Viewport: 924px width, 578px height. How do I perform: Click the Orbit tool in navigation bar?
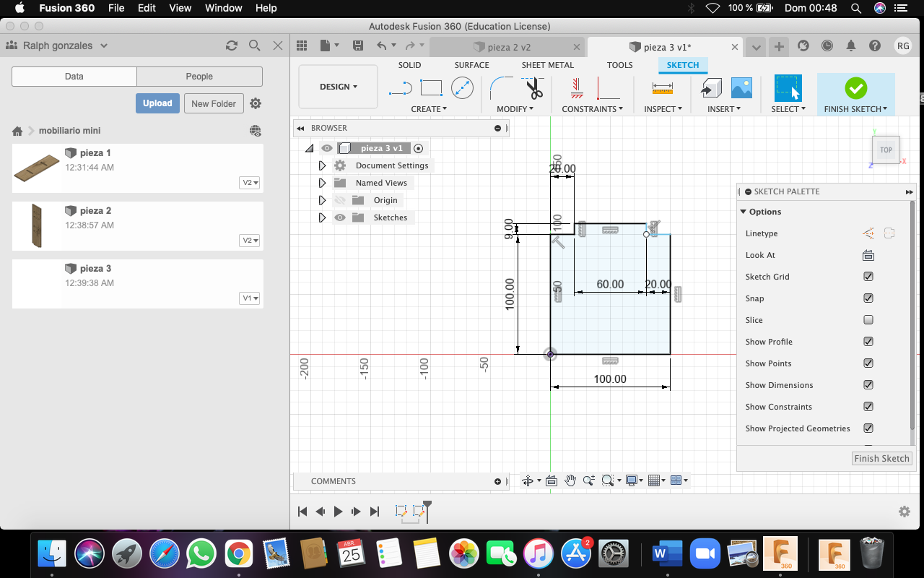[x=528, y=480]
